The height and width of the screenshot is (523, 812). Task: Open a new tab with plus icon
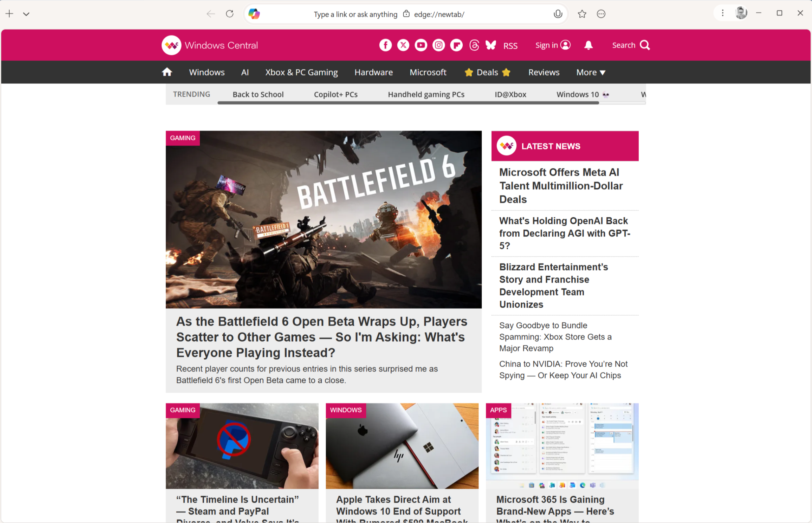10,14
